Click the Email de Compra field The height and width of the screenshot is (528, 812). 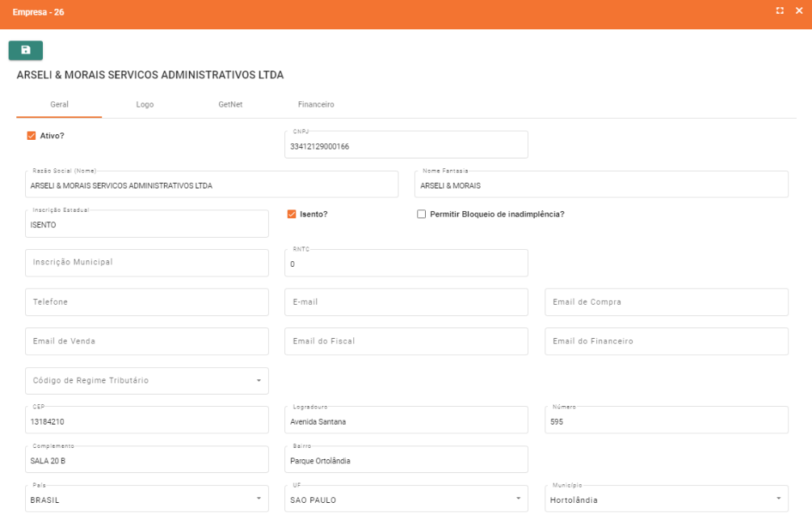click(666, 302)
